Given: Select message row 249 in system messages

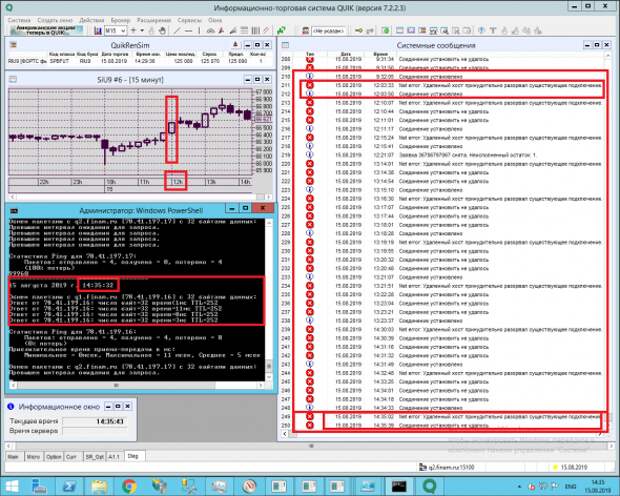Looking at the screenshot, I should click(443, 416).
